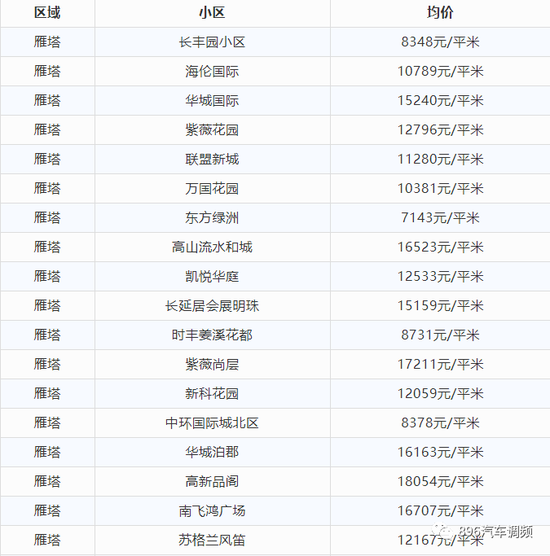The width and height of the screenshot is (550, 556).
Task: Click the 小区 column header
Action: [x=212, y=13]
